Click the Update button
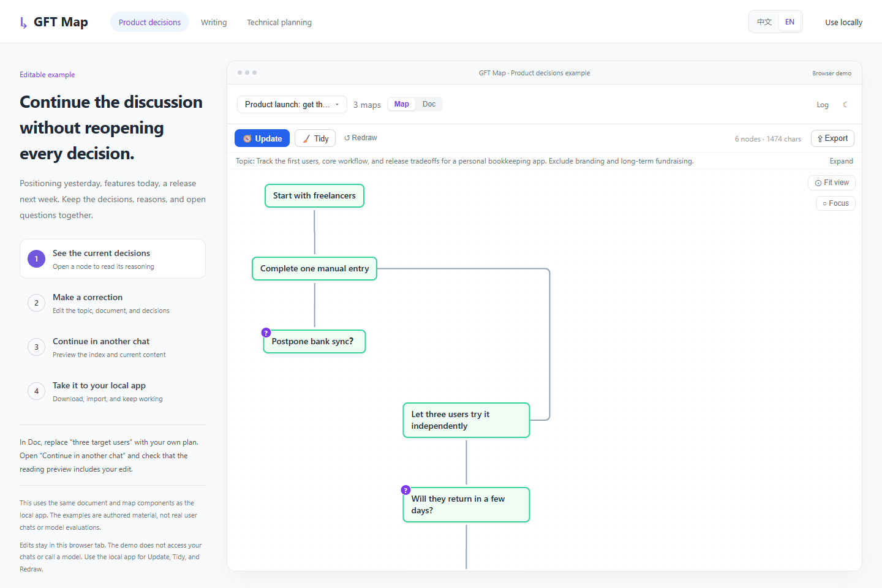 pos(262,138)
